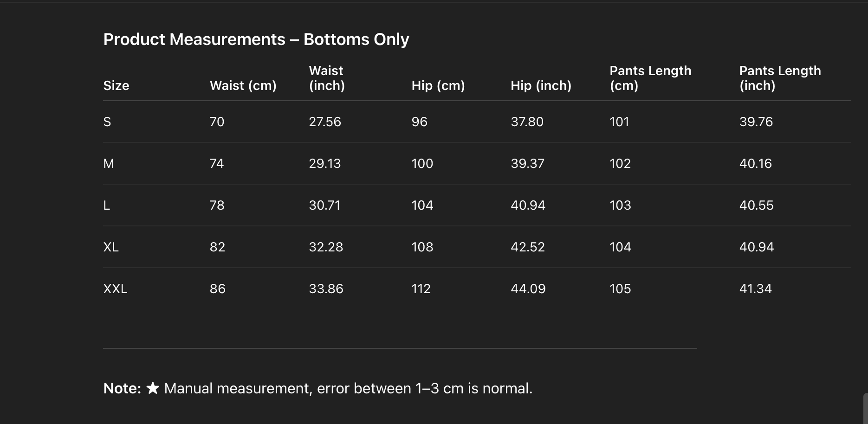Click the Size column header
This screenshot has height=424, width=868.
point(116,85)
